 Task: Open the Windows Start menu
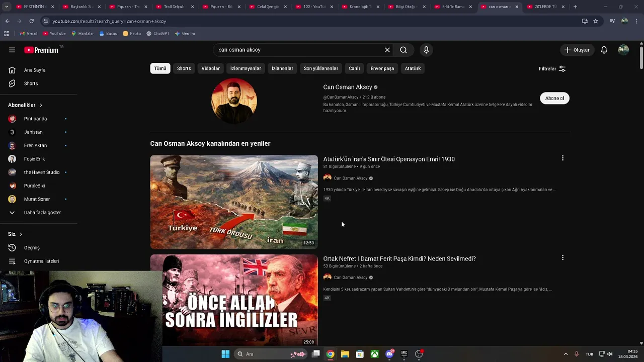point(225,354)
